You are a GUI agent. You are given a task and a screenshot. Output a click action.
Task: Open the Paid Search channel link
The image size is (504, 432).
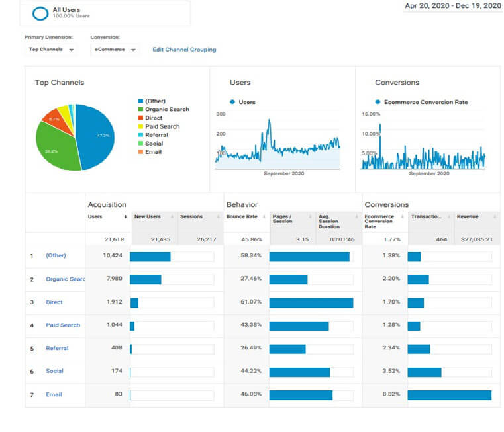63,325
